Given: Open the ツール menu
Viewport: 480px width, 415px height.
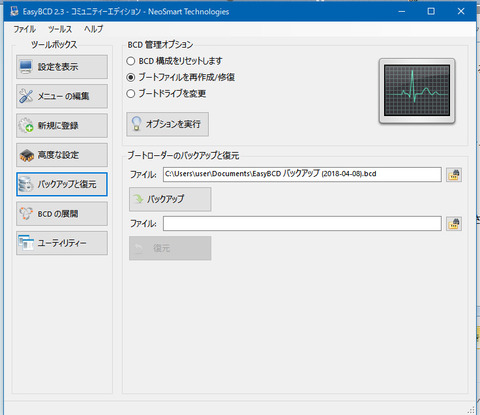Looking at the screenshot, I should pyautogui.click(x=60, y=29).
